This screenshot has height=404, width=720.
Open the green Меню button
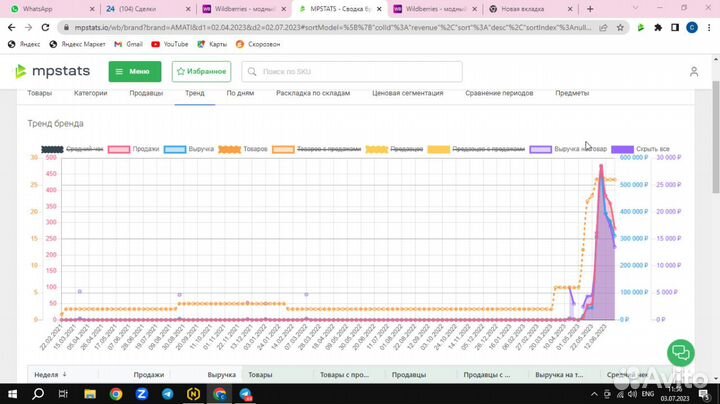pyautogui.click(x=135, y=72)
